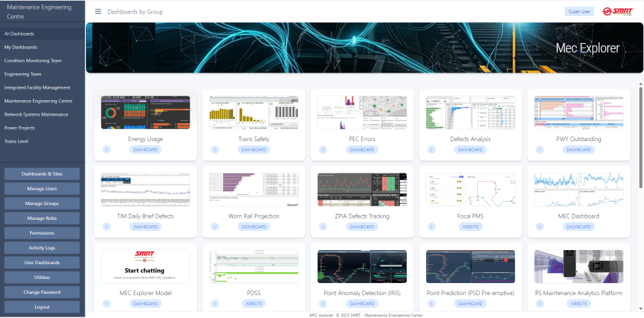This screenshot has width=644, height=318.
Task: Show info for Focal PMS card
Action: pyautogui.click(x=432, y=227)
